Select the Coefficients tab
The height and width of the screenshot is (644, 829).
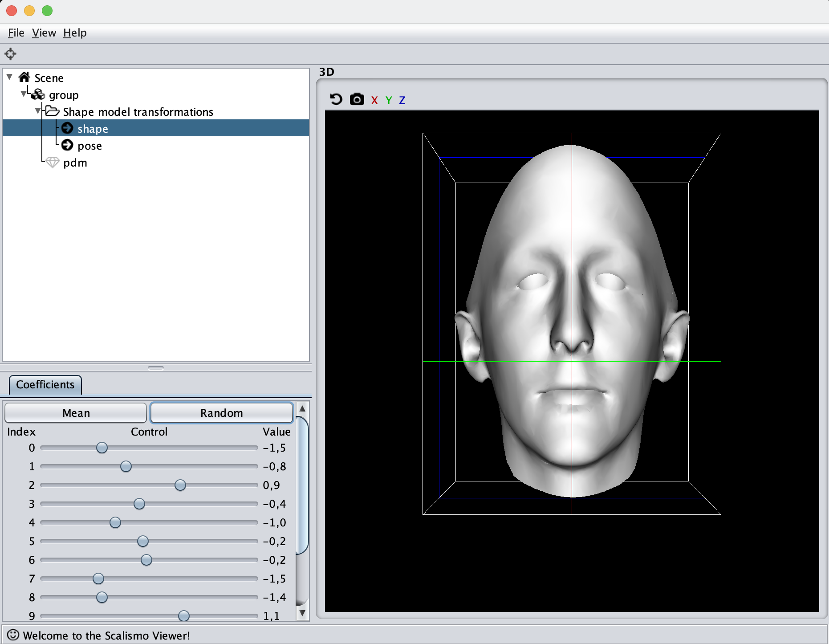[x=45, y=385]
